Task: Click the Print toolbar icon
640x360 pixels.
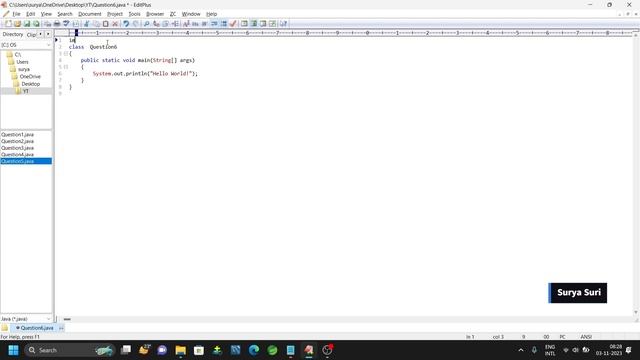Action: pyautogui.click(x=57, y=24)
